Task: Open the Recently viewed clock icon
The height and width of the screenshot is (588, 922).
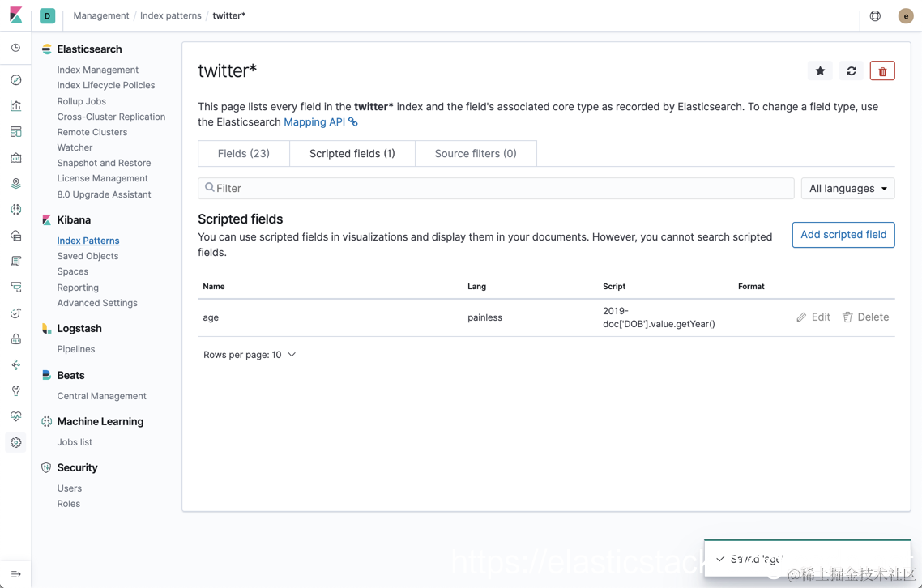Action: 16,48
